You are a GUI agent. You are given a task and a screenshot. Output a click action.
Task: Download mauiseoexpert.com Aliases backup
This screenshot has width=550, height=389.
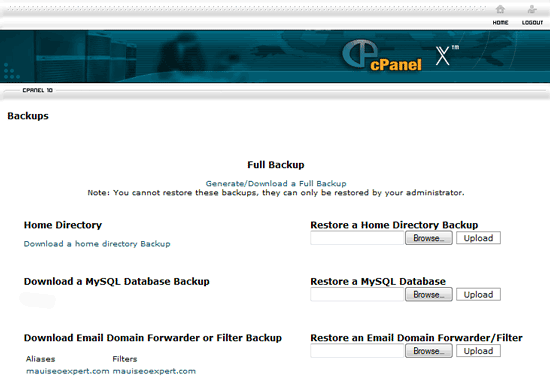[68, 371]
